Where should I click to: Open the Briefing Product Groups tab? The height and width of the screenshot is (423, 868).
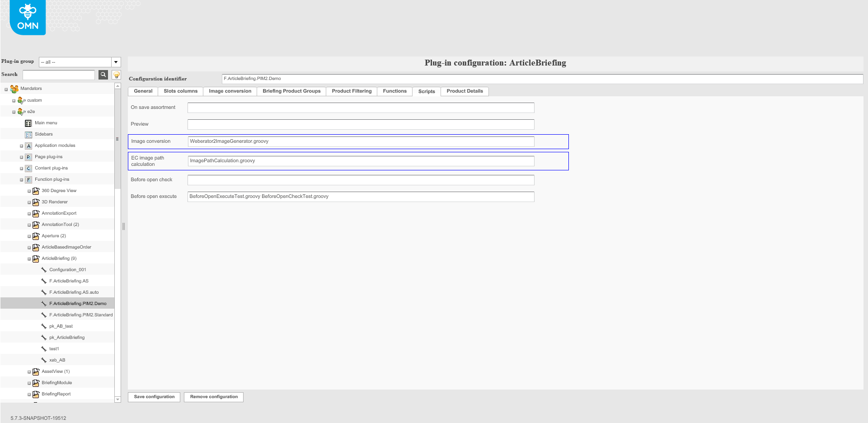(291, 91)
